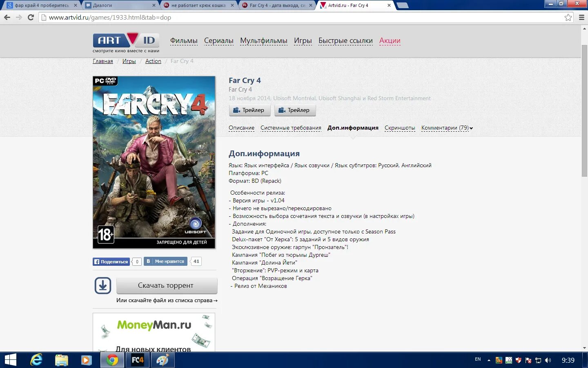The width and height of the screenshot is (588, 368).
Task: Go to Главная breadcrumb link
Action: (103, 61)
